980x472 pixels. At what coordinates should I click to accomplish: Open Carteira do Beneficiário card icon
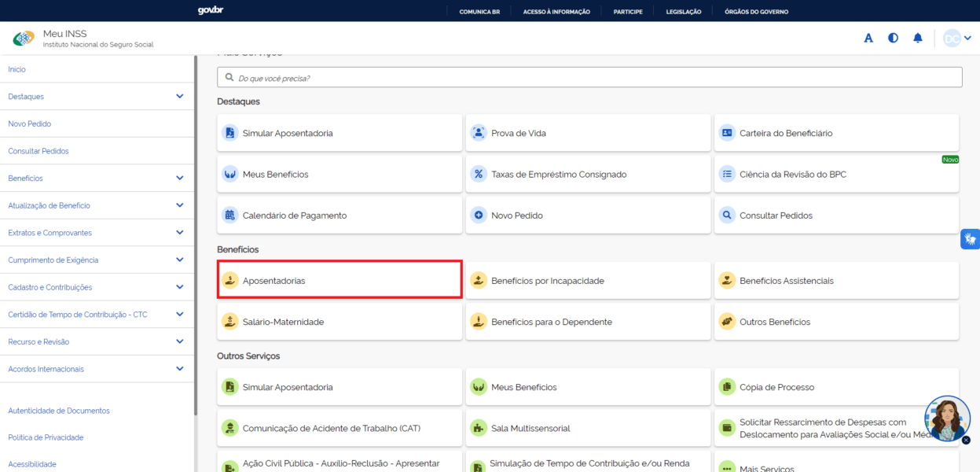pos(726,132)
